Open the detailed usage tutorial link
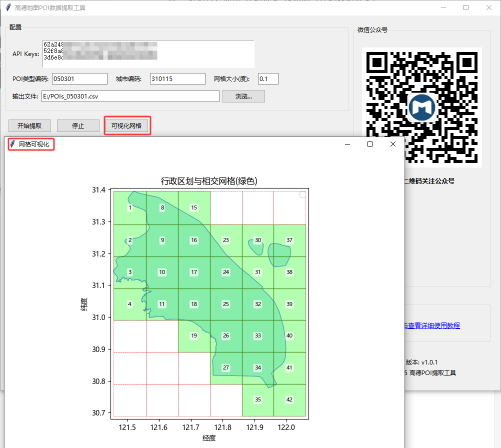This screenshot has width=501, height=448. tap(432, 325)
